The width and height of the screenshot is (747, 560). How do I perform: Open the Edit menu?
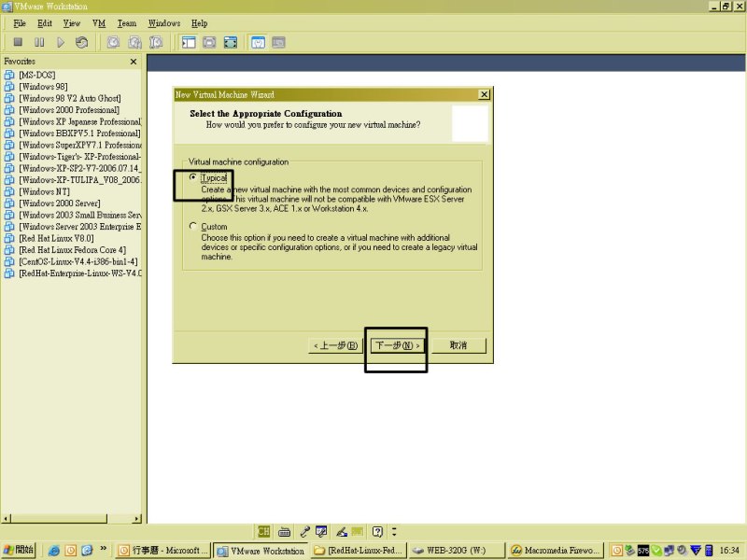(x=45, y=23)
